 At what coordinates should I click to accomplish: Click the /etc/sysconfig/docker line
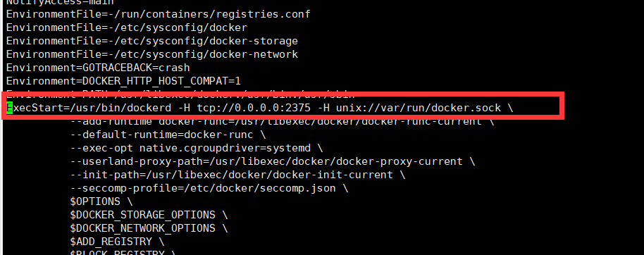[127, 27]
